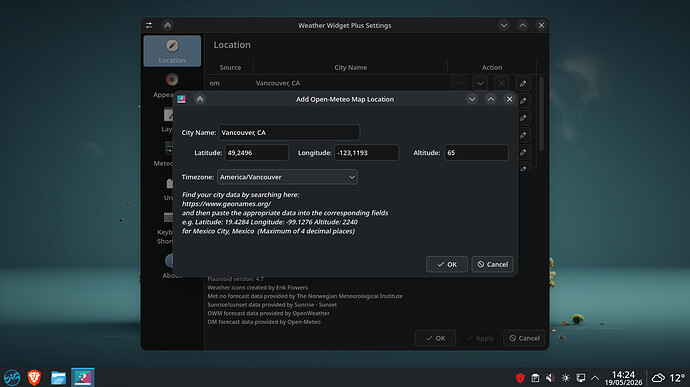690x387 pixels.
Task: Click the City Name column header
Action: tap(350, 67)
